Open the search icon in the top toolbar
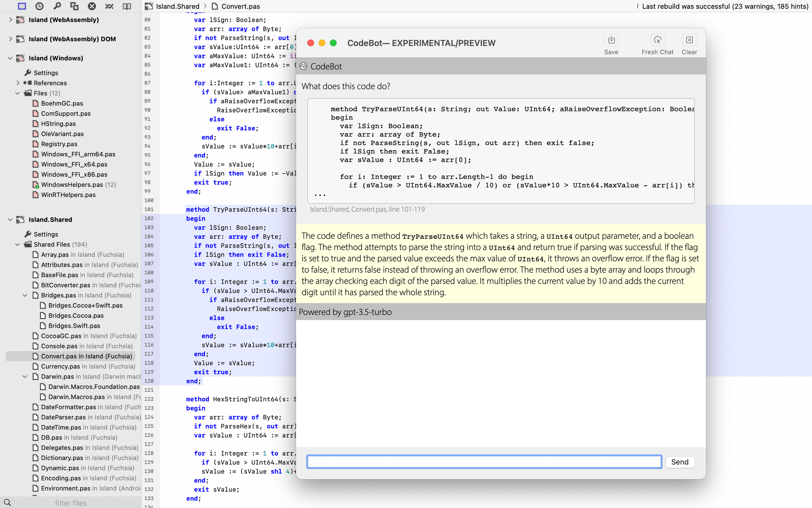 pyautogui.click(x=57, y=6)
